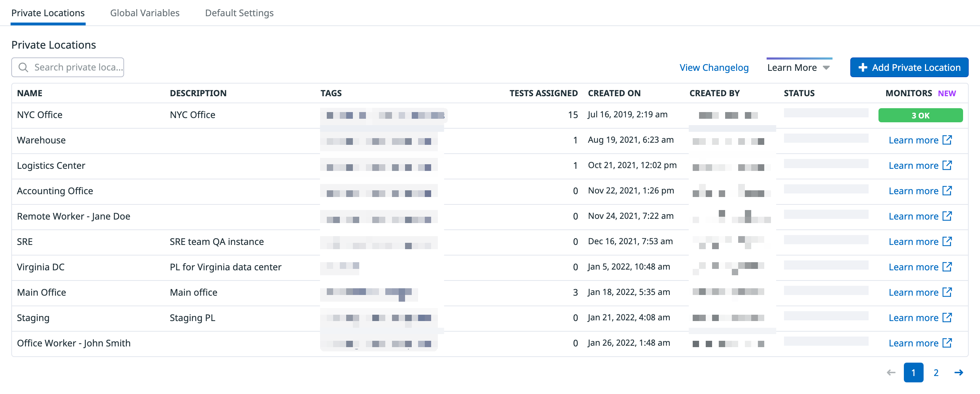Open external link icon in Logistics Center row
Image resolution: width=980 pixels, height=394 pixels.
(947, 165)
